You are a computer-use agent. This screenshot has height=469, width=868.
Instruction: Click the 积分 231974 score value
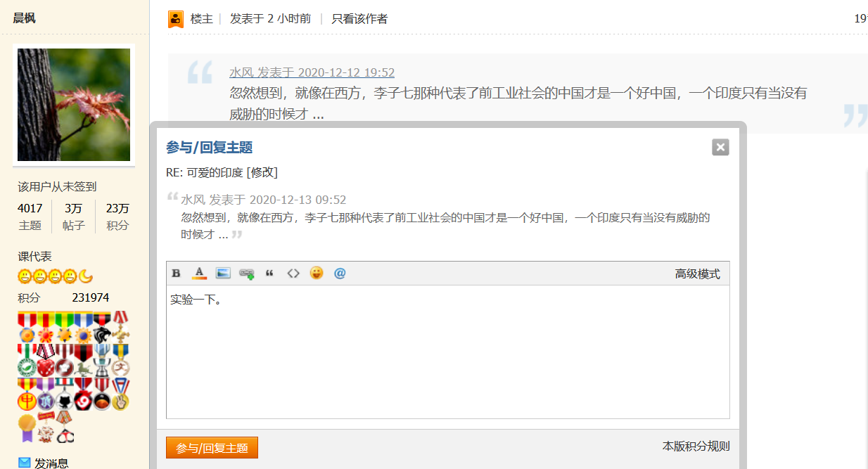90,298
